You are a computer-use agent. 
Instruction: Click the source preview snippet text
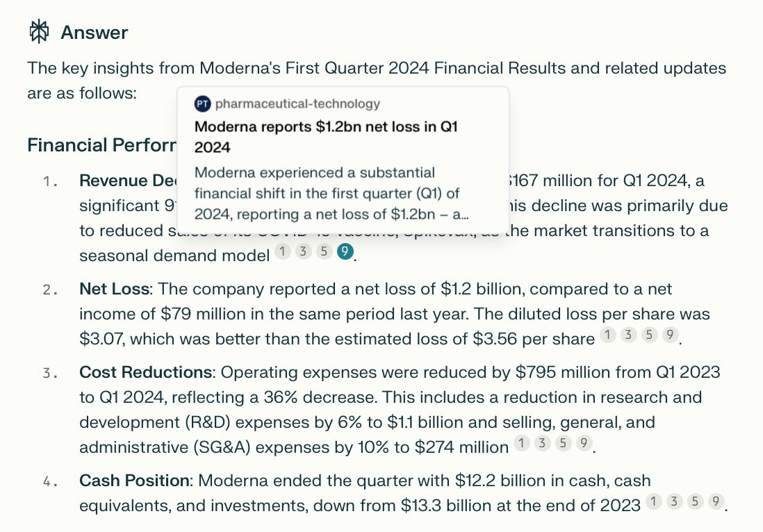tap(331, 194)
